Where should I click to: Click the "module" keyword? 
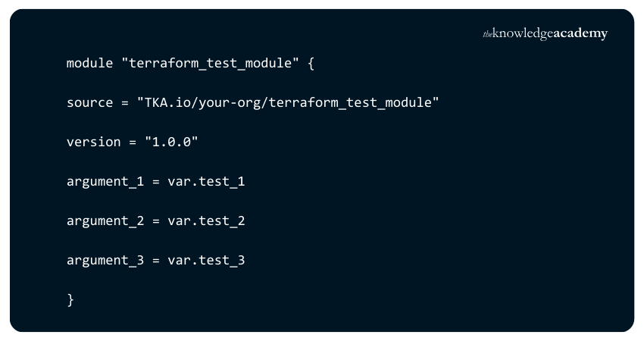pos(91,63)
